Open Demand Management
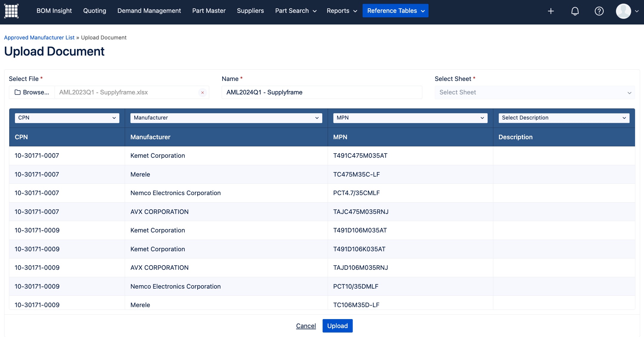Image resolution: width=644 pixels, height=337 pixels. tap(149, 11)
